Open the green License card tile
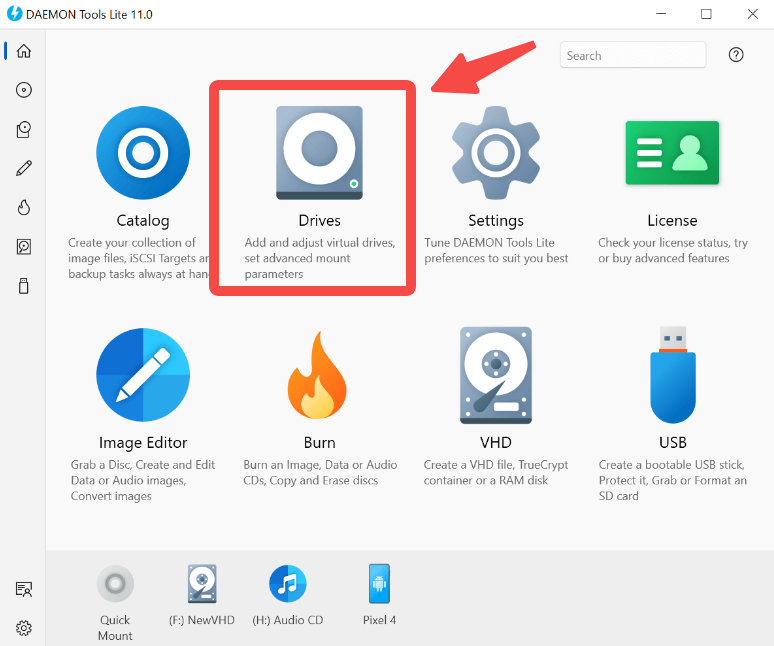The image size is (774, 646). (x=672, y=152)
